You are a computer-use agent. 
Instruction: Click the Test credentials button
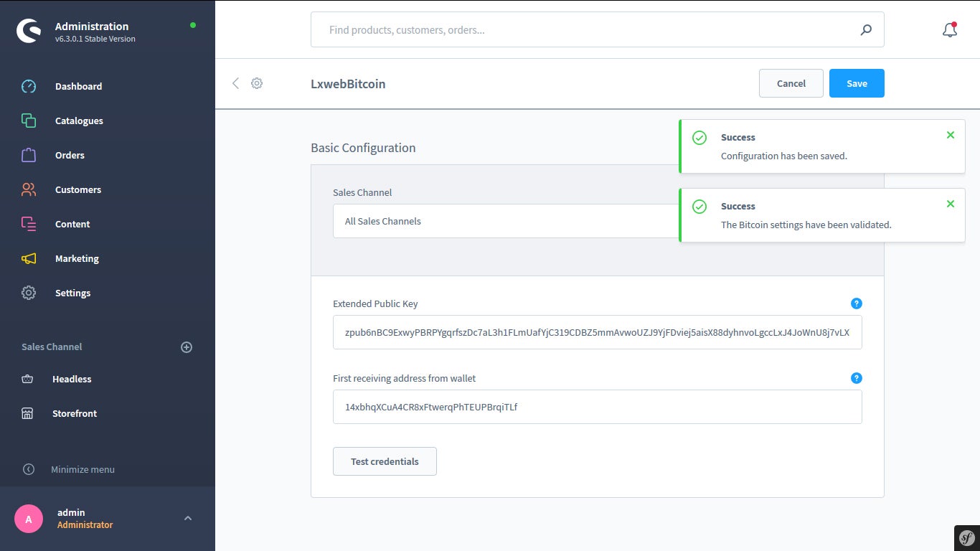(x=385, y=461)
